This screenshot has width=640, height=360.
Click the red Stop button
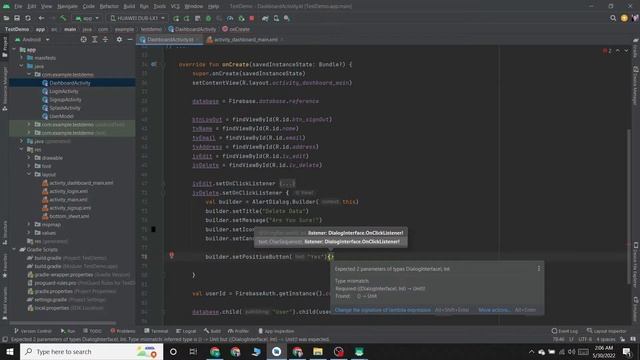click(x=252, y=18)
